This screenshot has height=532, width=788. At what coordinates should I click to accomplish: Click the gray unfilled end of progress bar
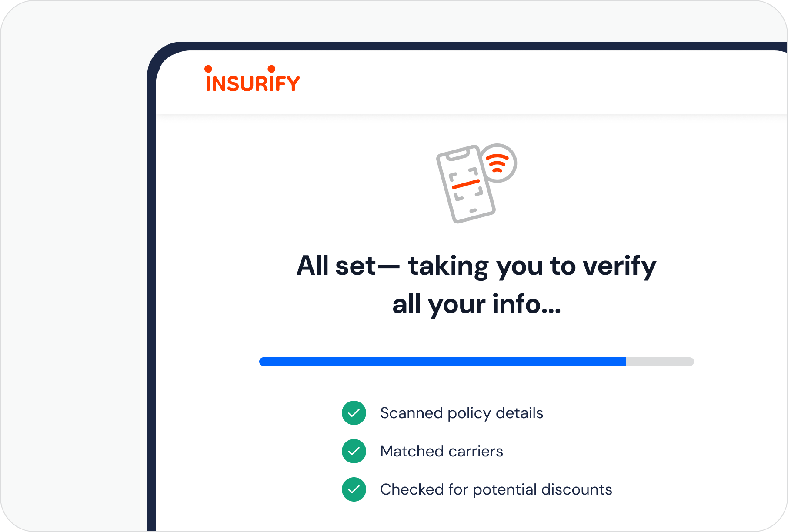(660, 362)
